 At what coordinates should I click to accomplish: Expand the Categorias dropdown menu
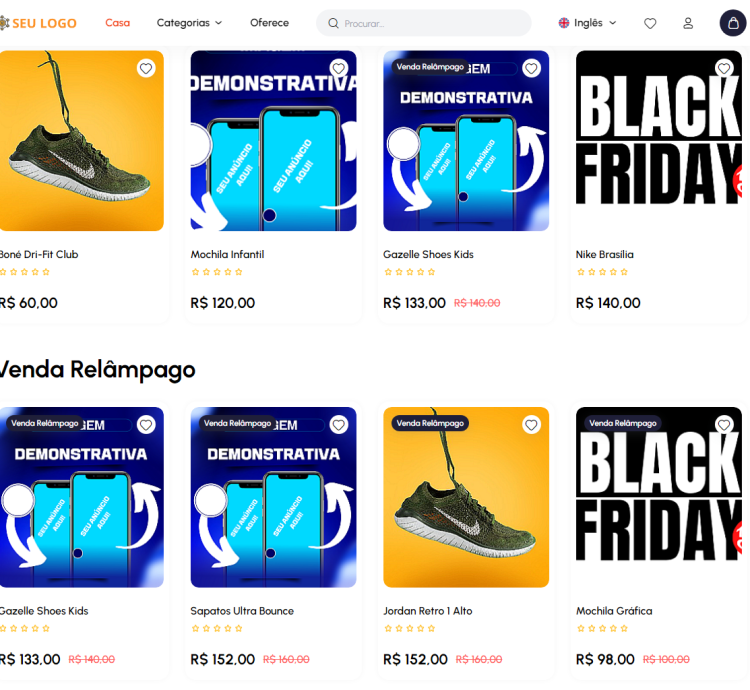coord(189,23)
